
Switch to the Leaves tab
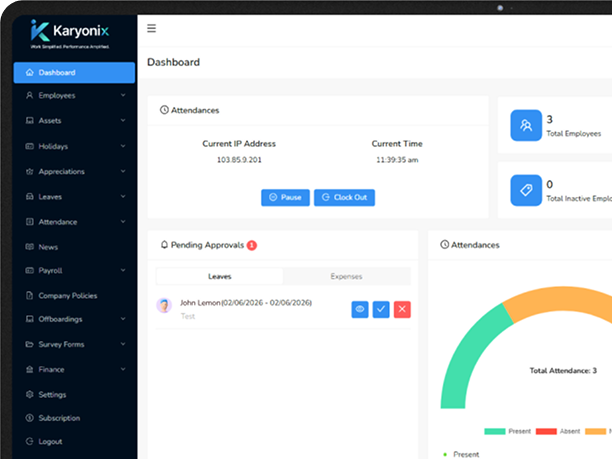pyautogui.click(x=220, y=276)
